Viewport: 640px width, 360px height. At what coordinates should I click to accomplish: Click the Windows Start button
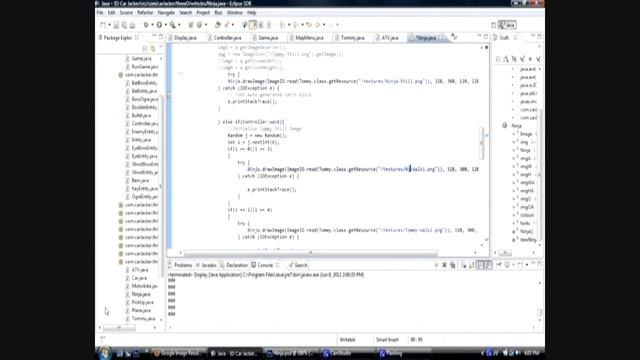(x=104, y=353)
